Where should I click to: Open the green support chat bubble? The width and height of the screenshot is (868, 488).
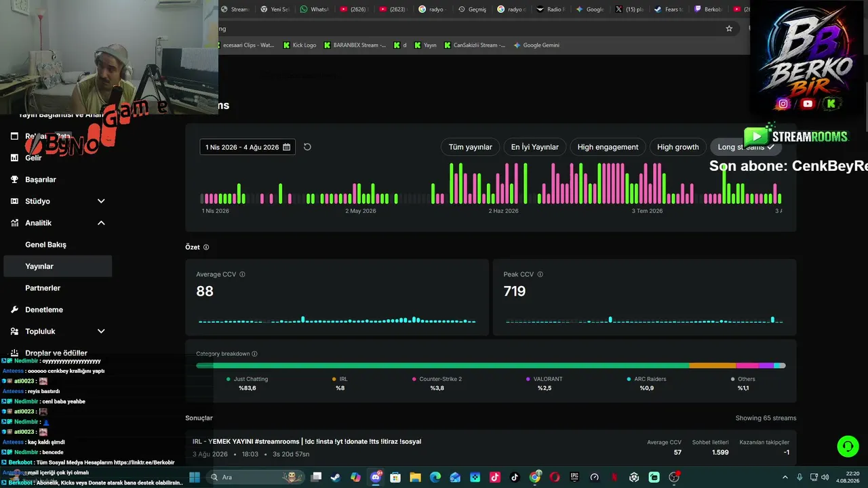coord(848,446)
